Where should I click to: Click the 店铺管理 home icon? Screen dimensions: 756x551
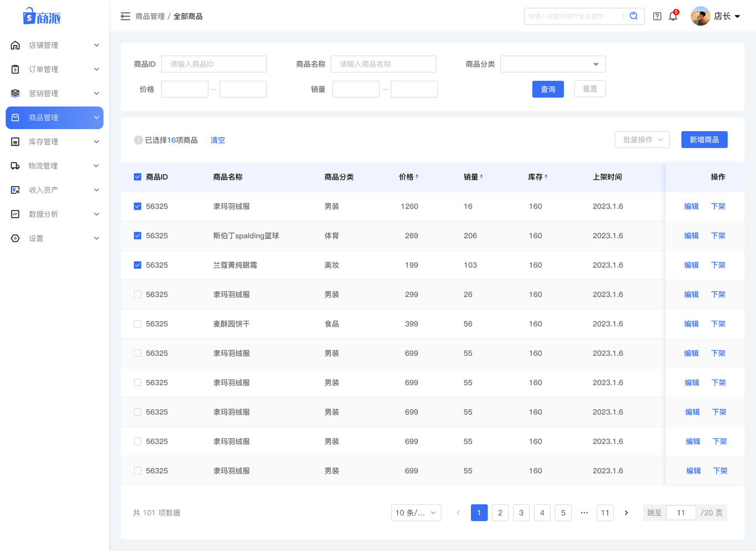(x=15, y=45)
